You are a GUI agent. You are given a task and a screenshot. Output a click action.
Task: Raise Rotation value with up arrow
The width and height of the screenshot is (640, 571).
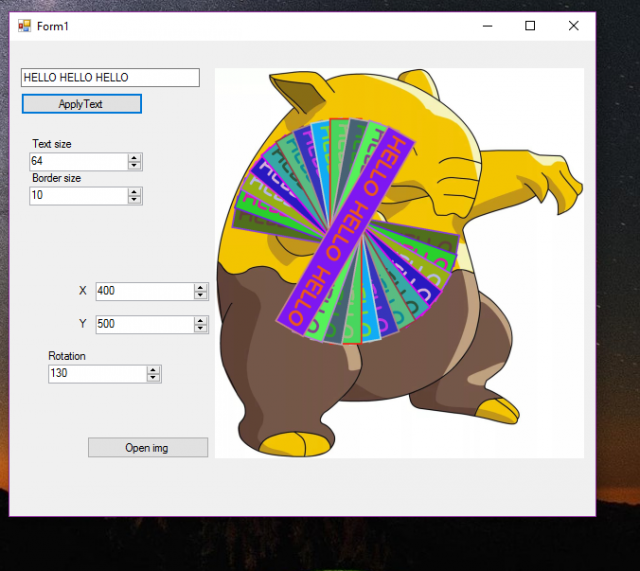coord(153,370)
